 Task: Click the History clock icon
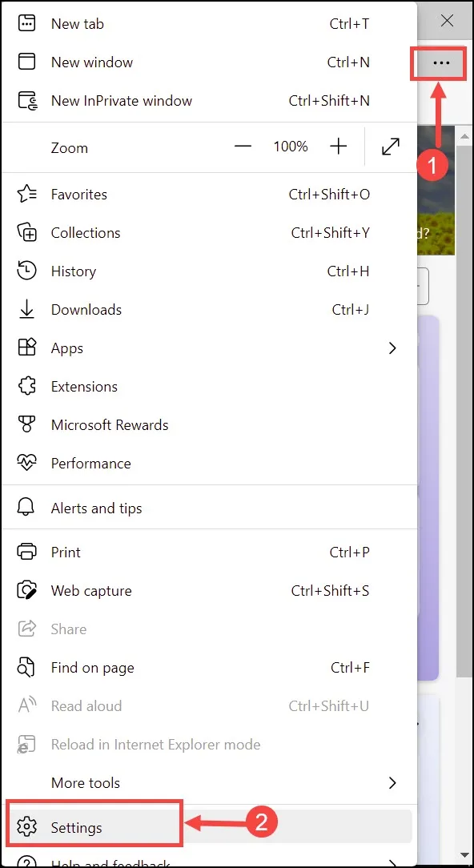27,271
